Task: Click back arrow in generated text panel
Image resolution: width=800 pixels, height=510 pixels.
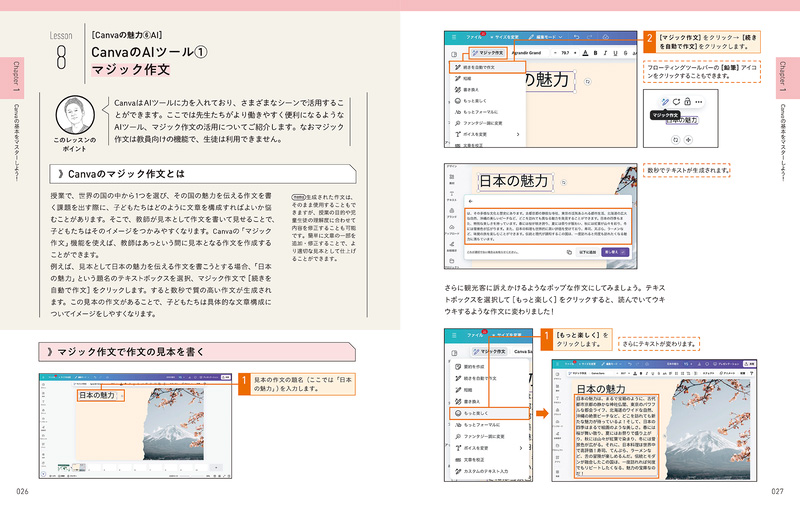Action: click(x=470, y=201)
